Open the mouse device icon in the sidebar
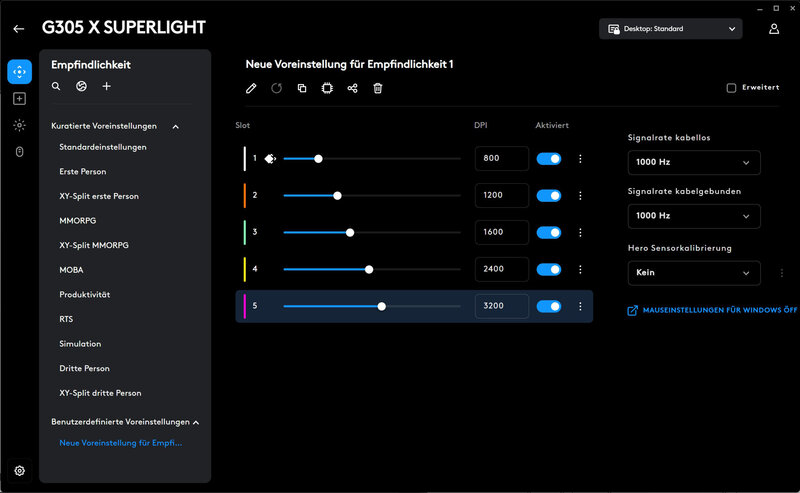The height and width of the screenshot is (493, 800). tap(19, 152)
